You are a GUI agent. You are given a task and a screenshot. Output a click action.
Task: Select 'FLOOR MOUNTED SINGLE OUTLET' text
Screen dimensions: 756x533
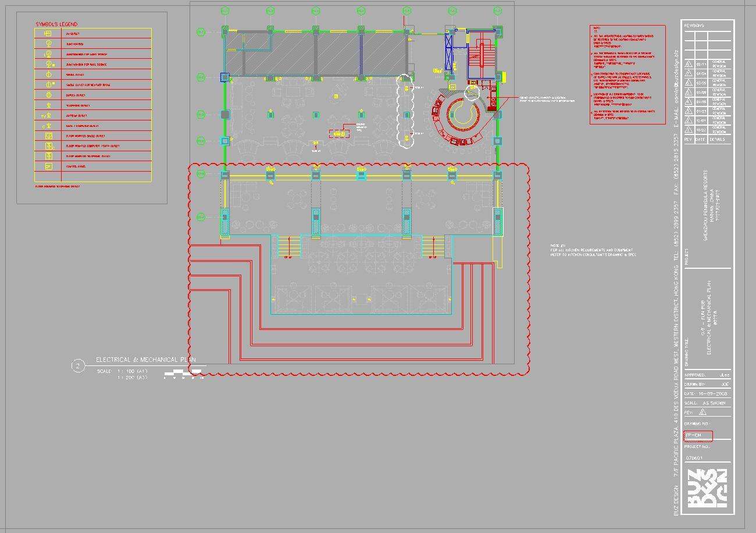pyautogui.click(x=85, y=136)
